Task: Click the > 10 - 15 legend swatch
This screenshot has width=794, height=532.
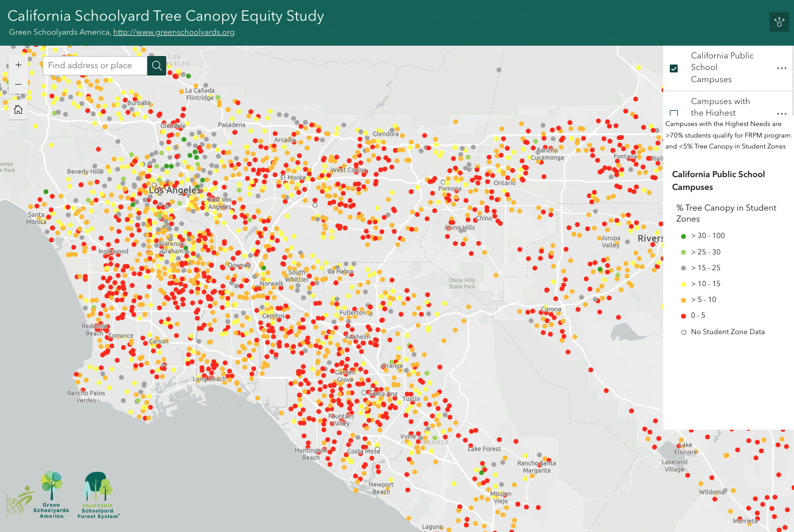Action: pyautogui.click(x=683, y=284)
